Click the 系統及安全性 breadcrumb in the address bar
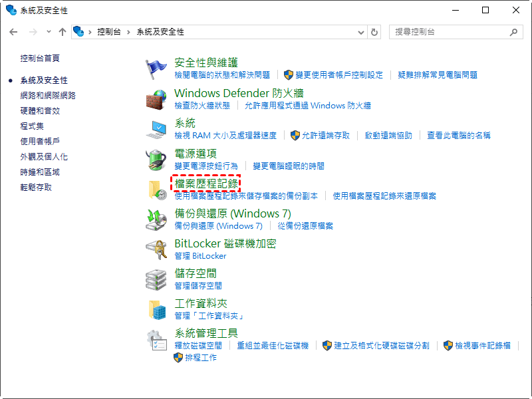Image resolution: width=532 pixels, height=399 pixels. click(160, 32)
